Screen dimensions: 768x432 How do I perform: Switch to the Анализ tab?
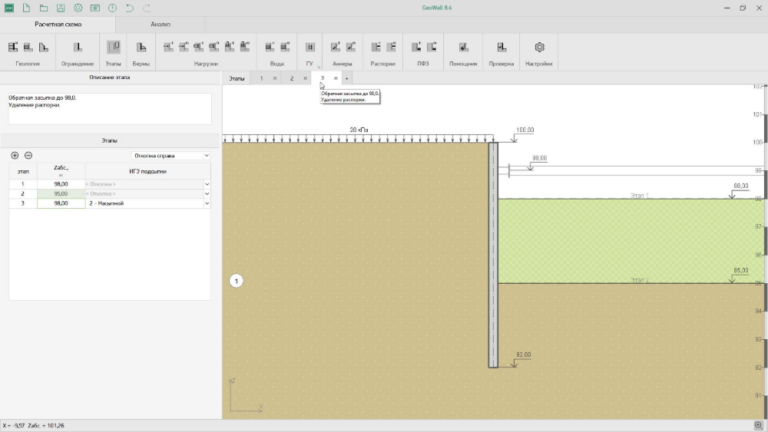pyautogui.click(x=160, y=24)
